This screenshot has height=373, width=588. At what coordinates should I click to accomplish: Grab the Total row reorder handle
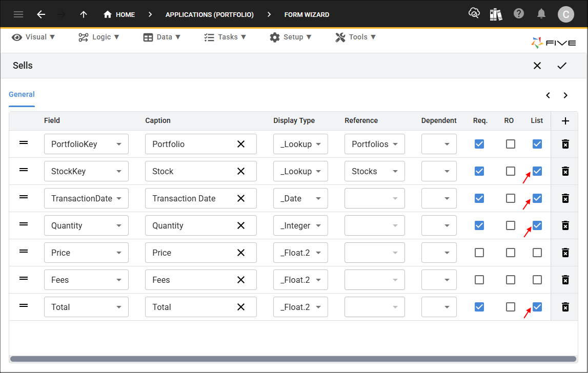pyautogui.click(x=24, y=305)
